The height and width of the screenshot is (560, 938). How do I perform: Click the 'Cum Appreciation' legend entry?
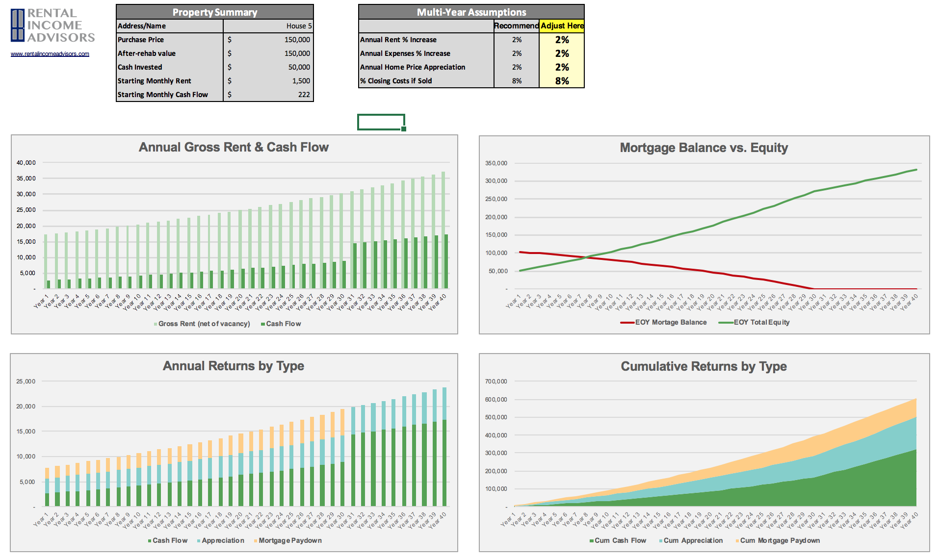691,540
